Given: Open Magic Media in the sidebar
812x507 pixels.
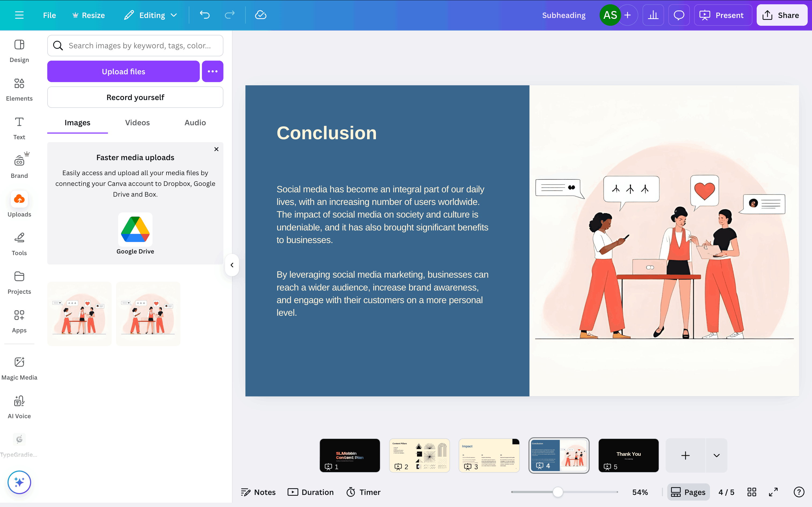Looking at the screenshot, I should point(19,368).
